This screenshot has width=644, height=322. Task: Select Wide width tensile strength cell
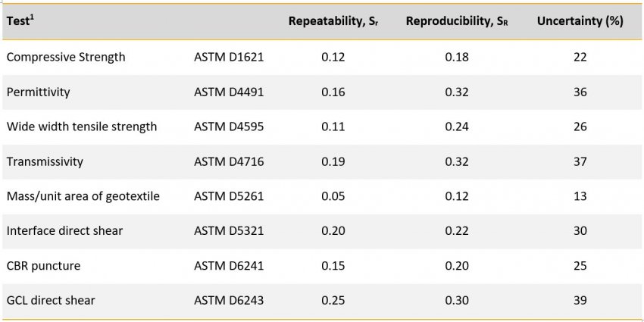(82, 127)
